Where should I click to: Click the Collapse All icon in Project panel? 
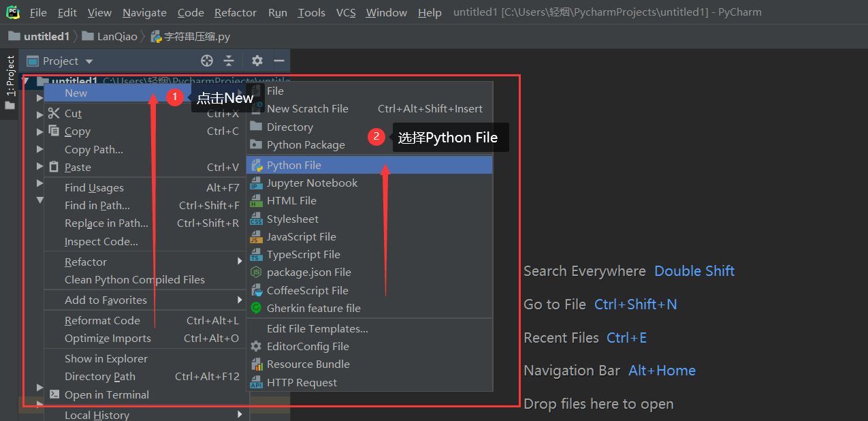229,61
